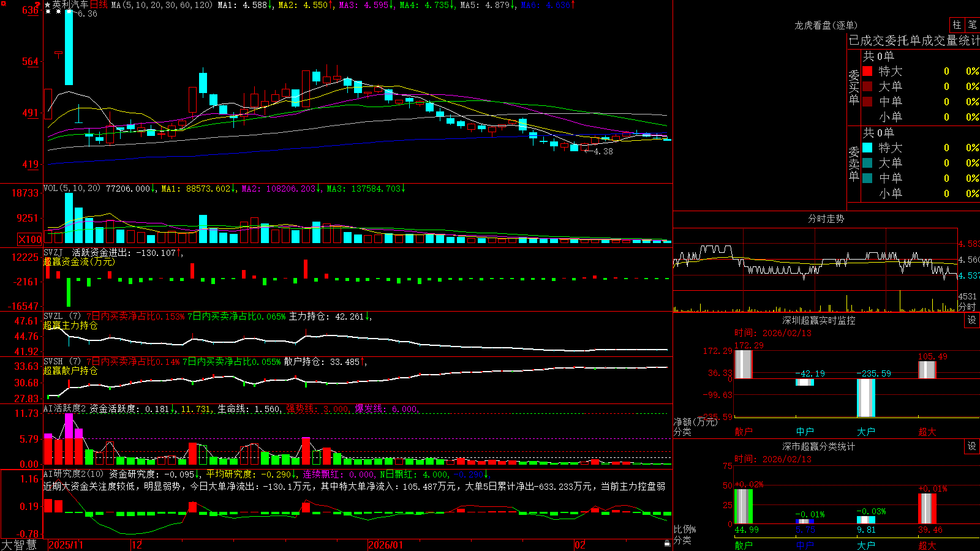
Task: Select the 2026/01 date marker on the timeline
Action: click(x=385, y=545)
